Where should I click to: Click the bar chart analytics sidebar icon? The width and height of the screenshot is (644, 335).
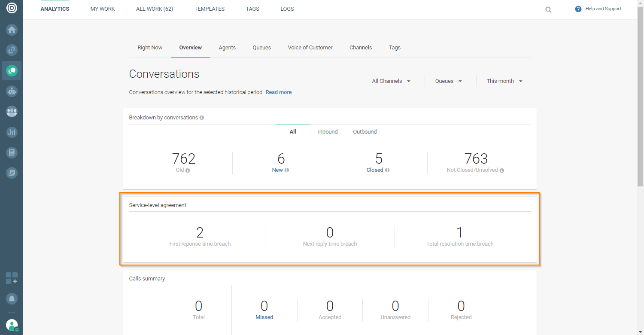click(12, 132)
